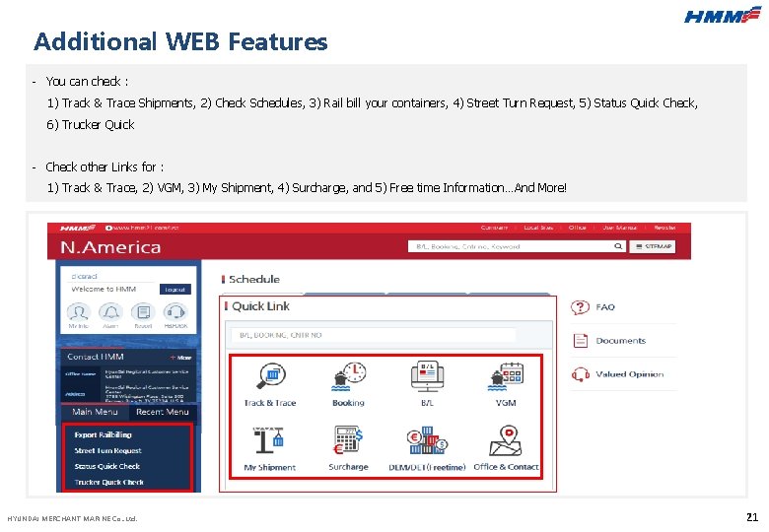Click the Register link in the top bar
This screenshot has width=769, height=532.
pyautogui.click(x=664, y=228)
